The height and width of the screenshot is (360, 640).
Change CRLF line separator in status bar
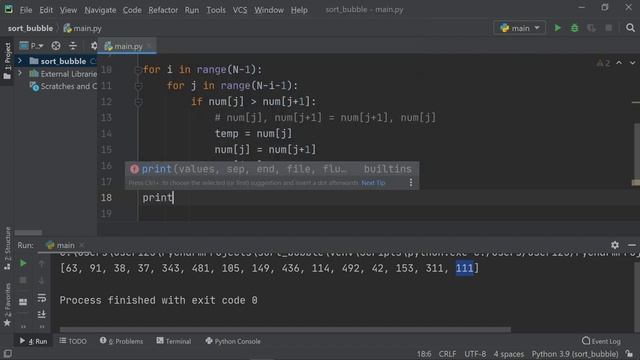point(447,354)
